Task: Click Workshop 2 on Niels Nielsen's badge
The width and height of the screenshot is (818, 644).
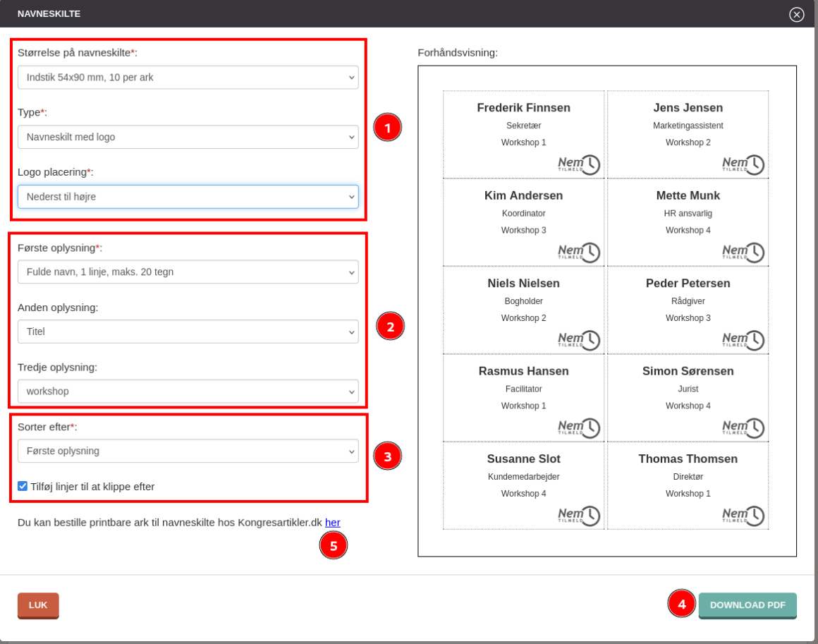Action: 524,318
